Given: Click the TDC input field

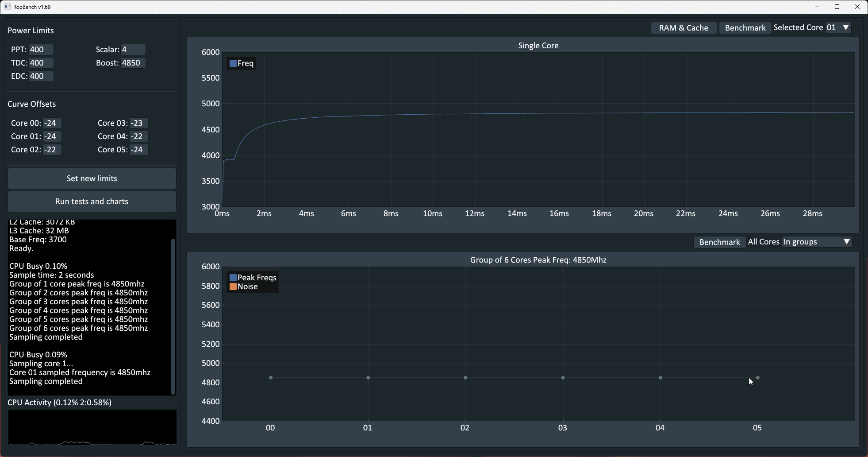Looking at the screenshot, I should click(41, 63).
